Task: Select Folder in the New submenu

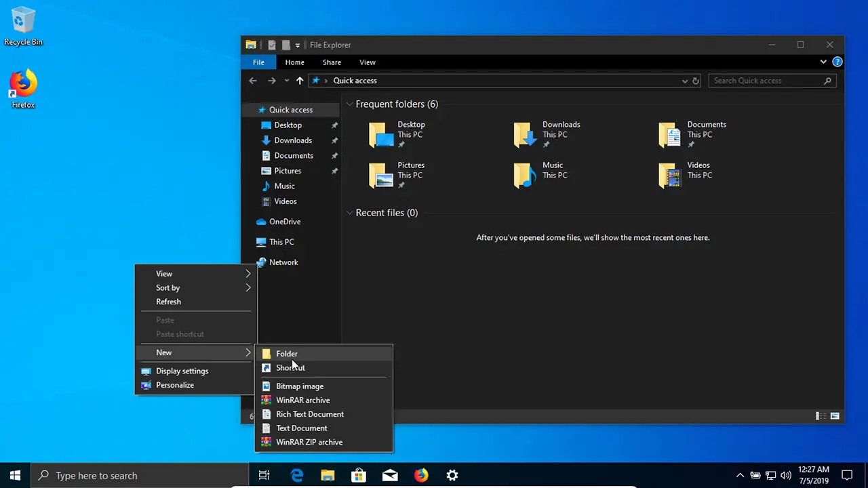Action: click(287, 354)
